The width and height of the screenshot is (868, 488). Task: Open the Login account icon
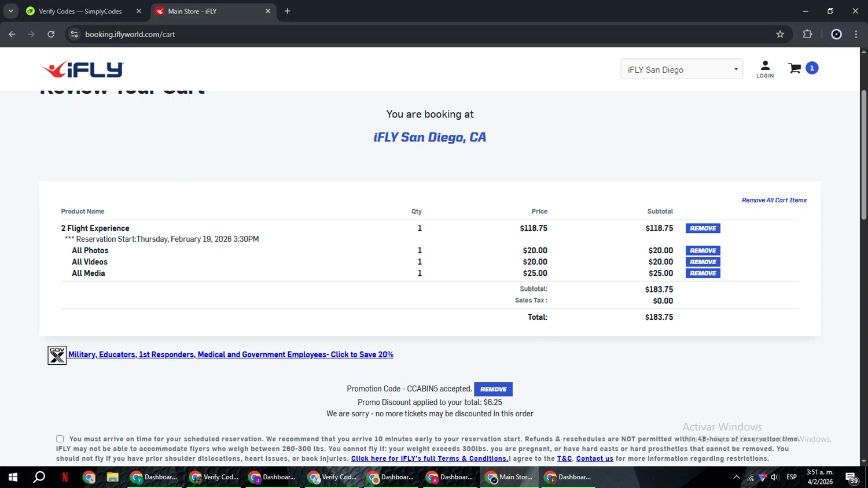tap(765, 69)
